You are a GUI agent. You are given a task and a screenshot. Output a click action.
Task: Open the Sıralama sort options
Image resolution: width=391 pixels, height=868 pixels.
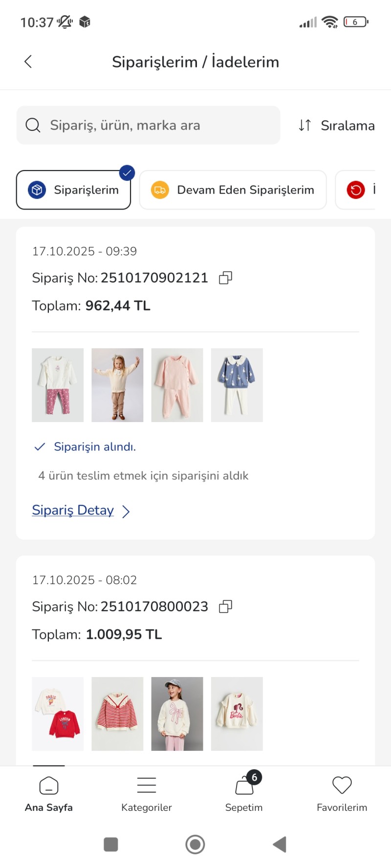[337, 126]
